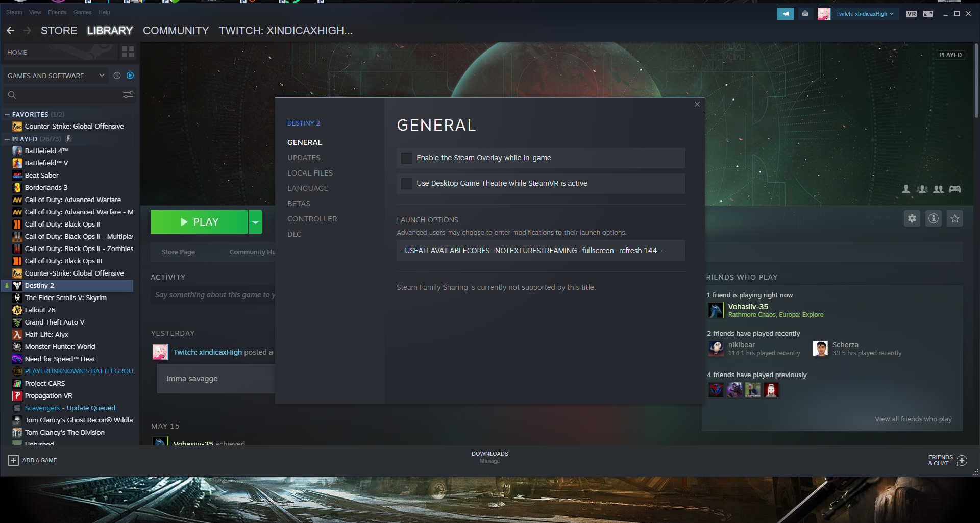Open View all friends who play

[x=913, y=419]
